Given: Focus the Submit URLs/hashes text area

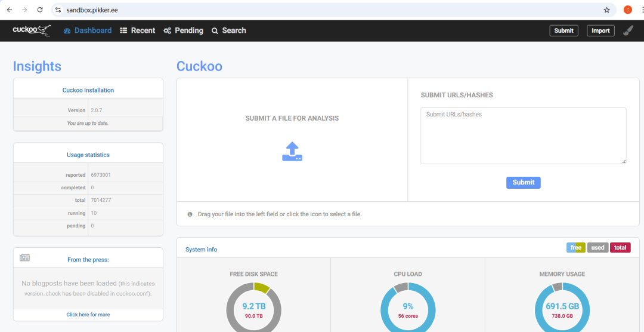Looking at the screenshot, I should [524, 136].
